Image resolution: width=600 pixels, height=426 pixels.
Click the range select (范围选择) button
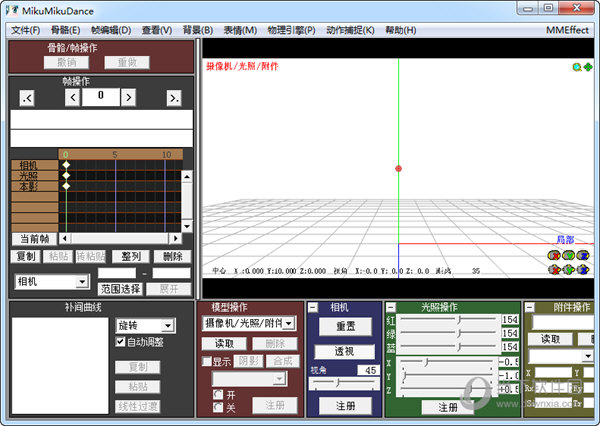point(120,289)
